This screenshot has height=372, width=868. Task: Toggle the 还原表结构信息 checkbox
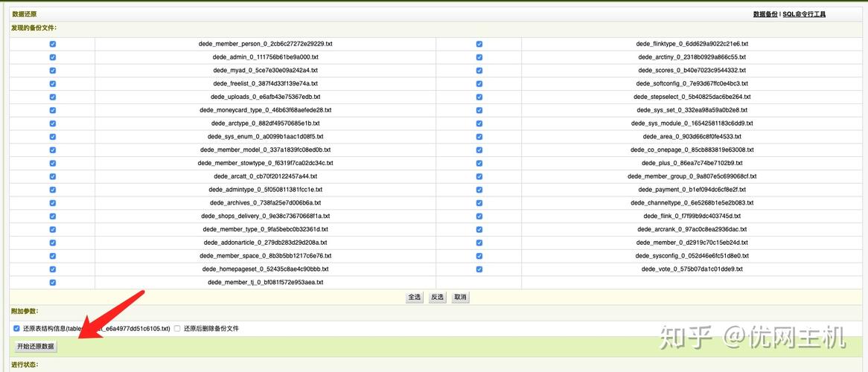[16, 328]
